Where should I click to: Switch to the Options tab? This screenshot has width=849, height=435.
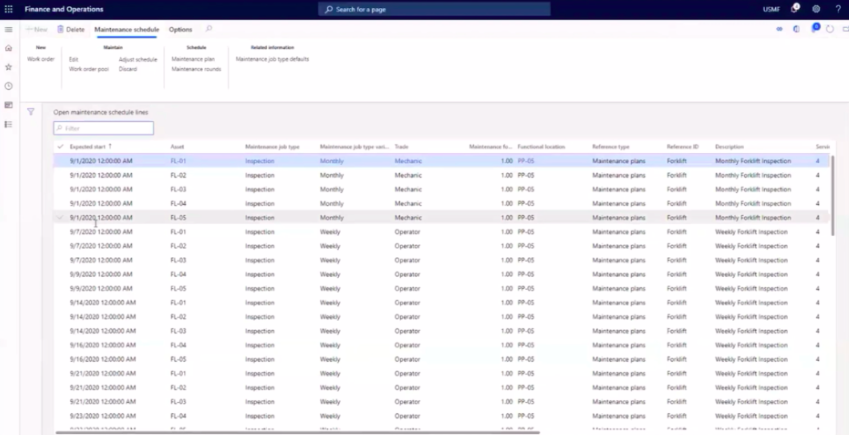pos(180,30)
